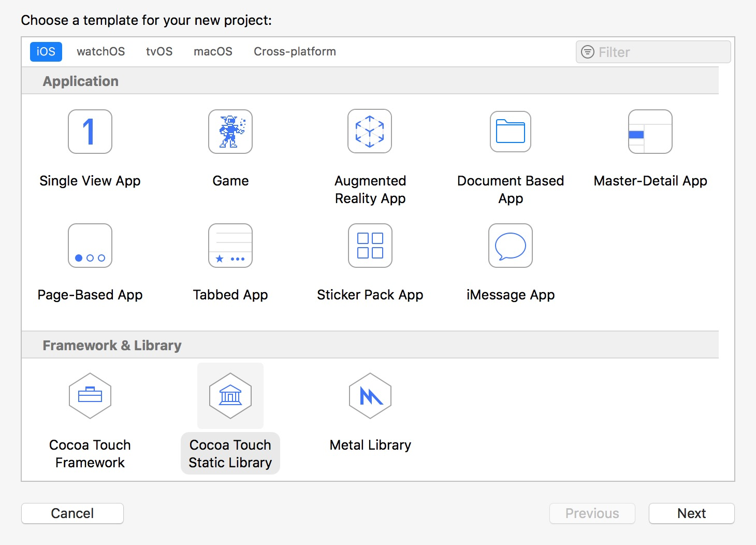Click the Next button
Screen dimensions: 756x545
tap(691, 513)
